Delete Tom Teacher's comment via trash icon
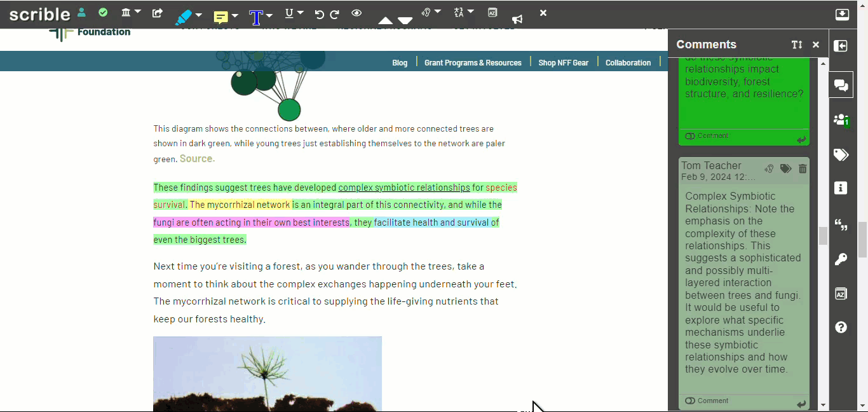The image size is (868, 412). click(x=803, y=168)
